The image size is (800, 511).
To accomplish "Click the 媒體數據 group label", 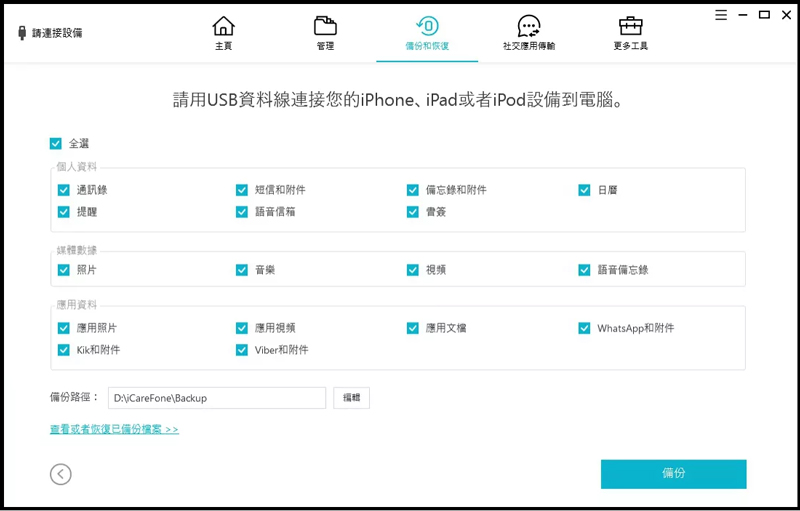I will click(x=77, y=250).
